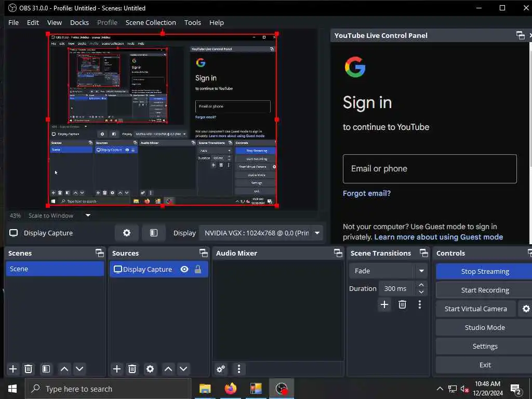
Task: Open the Fade transition type dropdown
Action: point(388,271)
